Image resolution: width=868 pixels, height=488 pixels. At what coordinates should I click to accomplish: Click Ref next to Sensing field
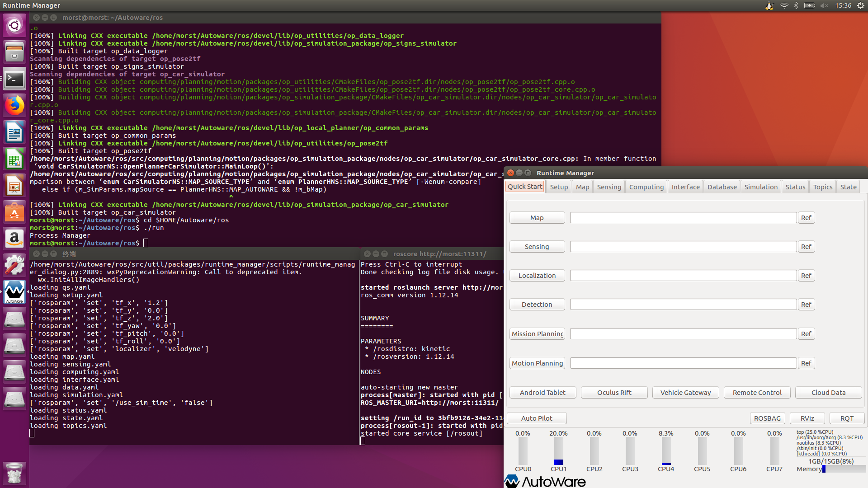tap(806, 247)
